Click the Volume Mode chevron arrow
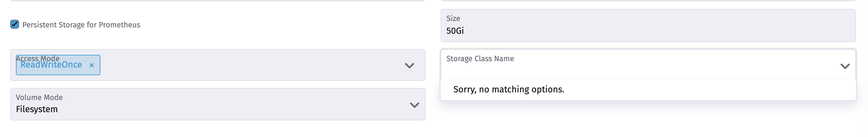 [414, 105]
